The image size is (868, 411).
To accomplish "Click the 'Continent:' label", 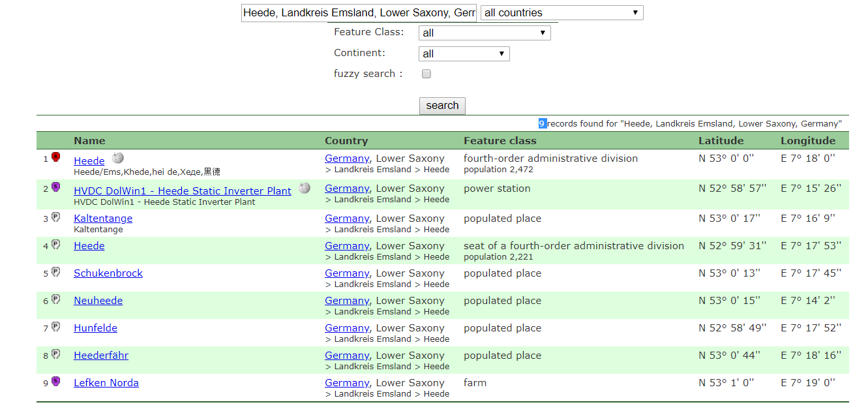I will 359,53.
